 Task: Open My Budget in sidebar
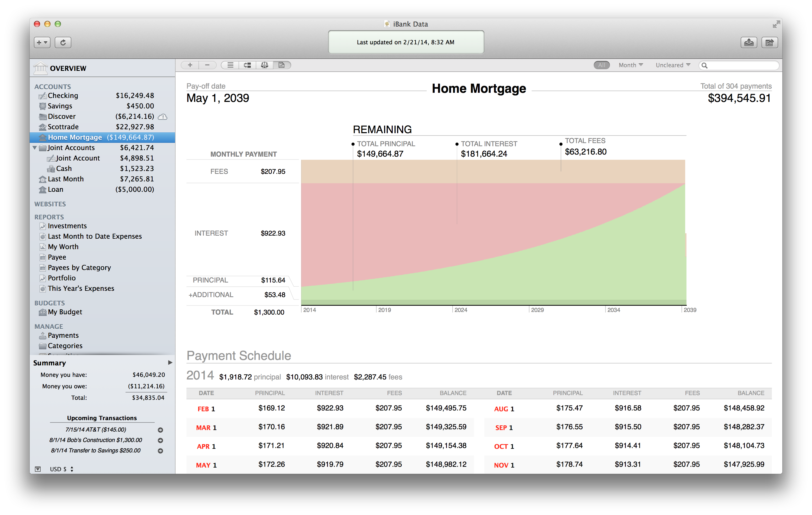[x=65, y=312]
